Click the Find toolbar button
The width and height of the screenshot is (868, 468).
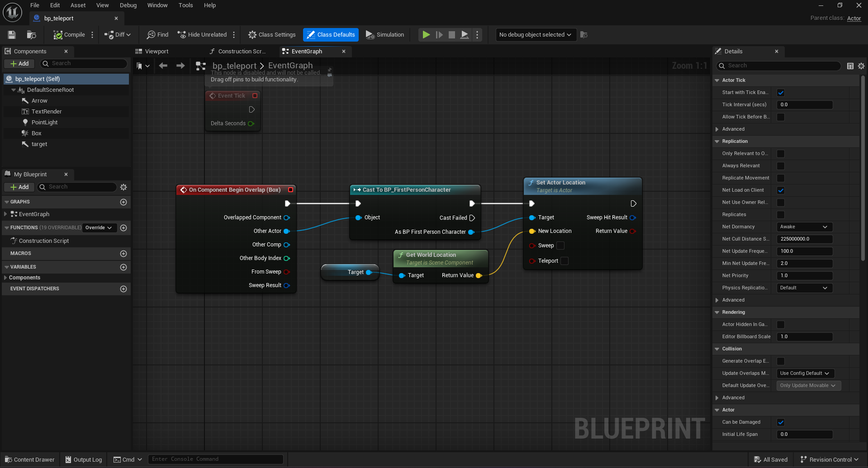(x=157, y=35)
